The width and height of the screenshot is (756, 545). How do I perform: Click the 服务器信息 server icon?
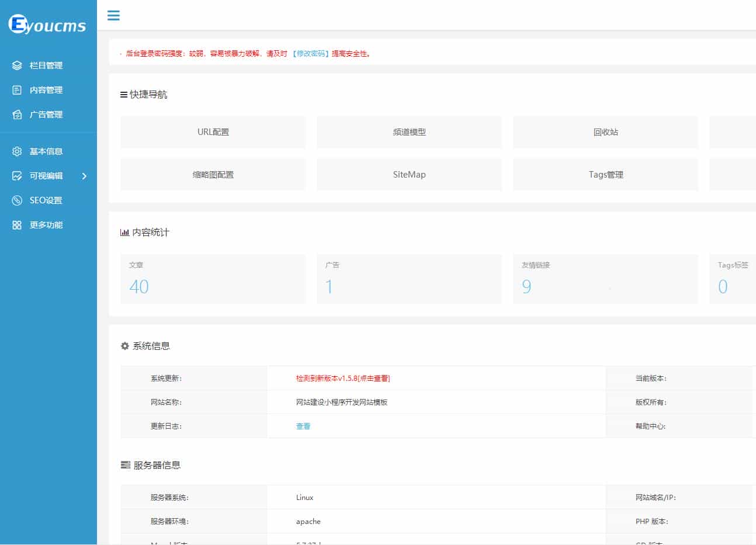pos(125,465)
